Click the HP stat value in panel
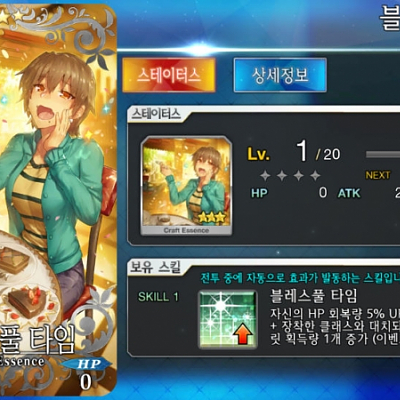This screenshot has width=400, height=400. 323,193
